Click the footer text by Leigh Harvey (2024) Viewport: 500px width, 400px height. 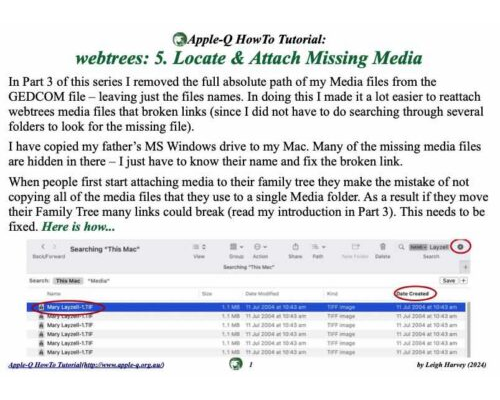pos(451,365)
